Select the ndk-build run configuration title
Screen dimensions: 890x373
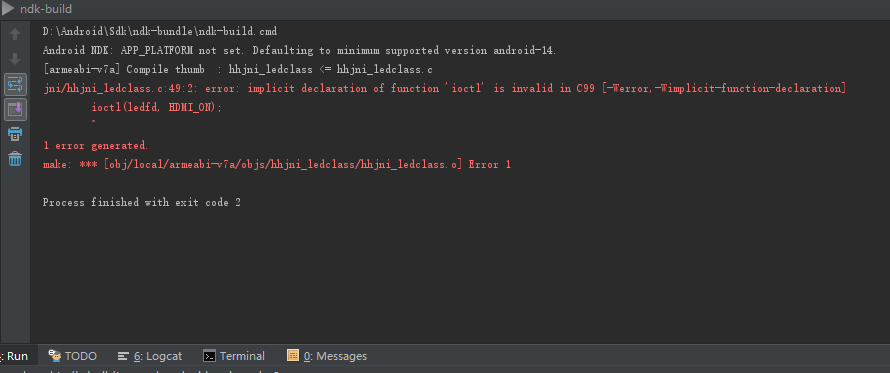click(x=46, y=9)
